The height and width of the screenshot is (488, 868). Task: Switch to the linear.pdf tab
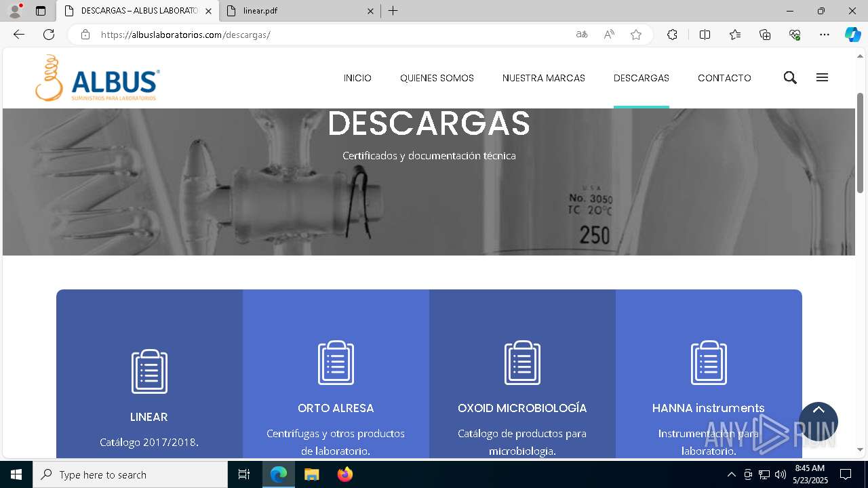(x=300, y=11)
